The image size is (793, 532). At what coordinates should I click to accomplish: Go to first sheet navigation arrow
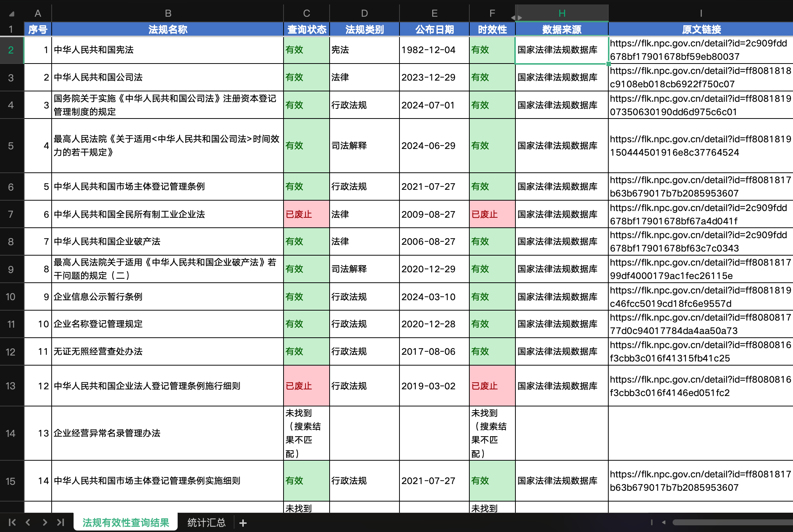pos(12,522)
